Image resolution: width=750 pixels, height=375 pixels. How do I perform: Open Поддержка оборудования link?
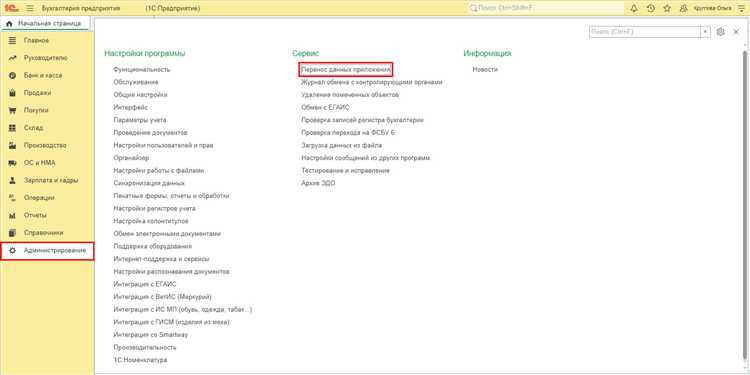point(153,246)
